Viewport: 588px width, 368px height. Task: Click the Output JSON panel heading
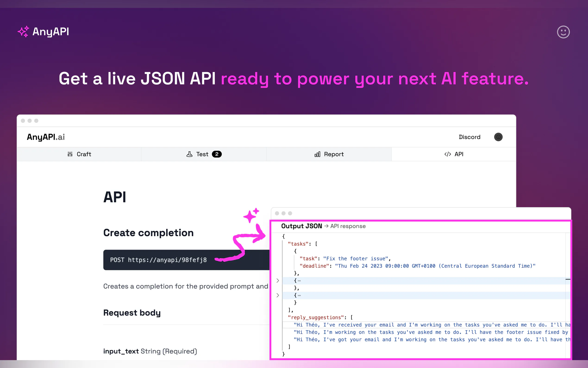point(301,226)
